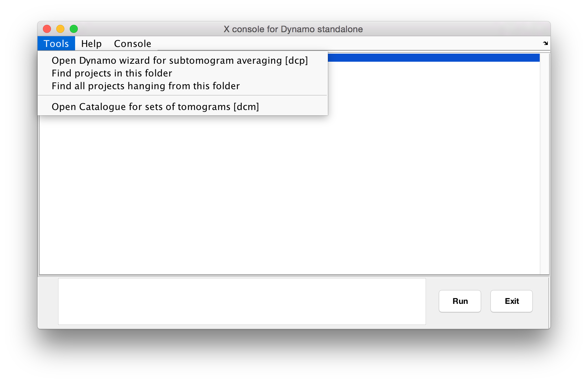588x383 pixels.
Task: Select the blue highlighted line in the output
Action: [434, 58]
